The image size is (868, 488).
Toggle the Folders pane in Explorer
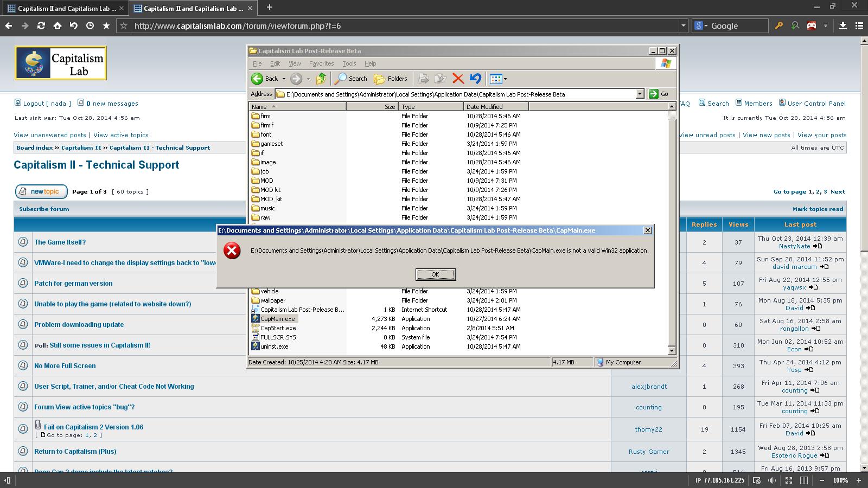pyautogui.click(x=391, y=79)
